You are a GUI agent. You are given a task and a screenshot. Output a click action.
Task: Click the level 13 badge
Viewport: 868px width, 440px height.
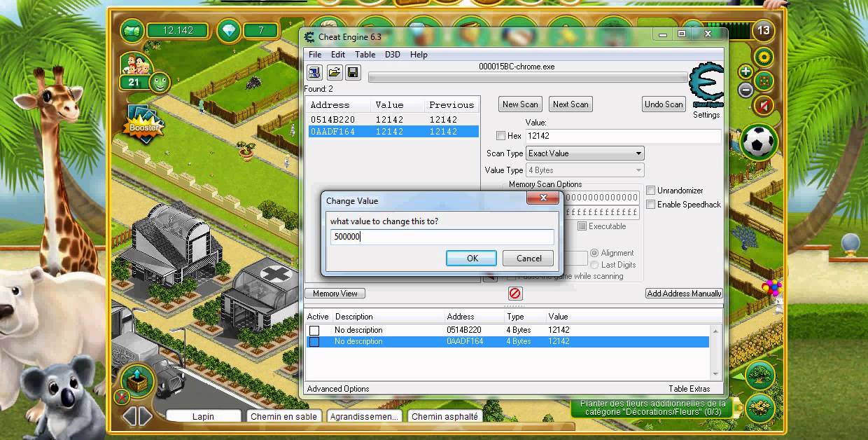tap(764, 30)
